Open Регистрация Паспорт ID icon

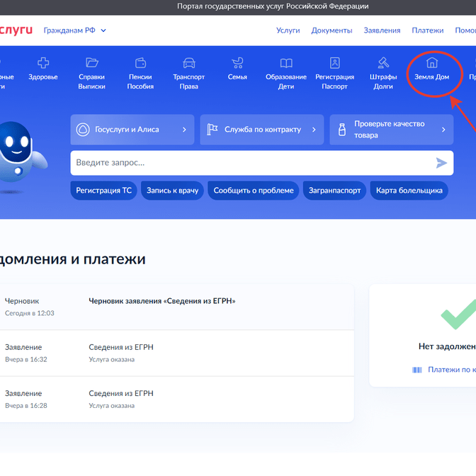pyautogui.click(x=334, y=63)
